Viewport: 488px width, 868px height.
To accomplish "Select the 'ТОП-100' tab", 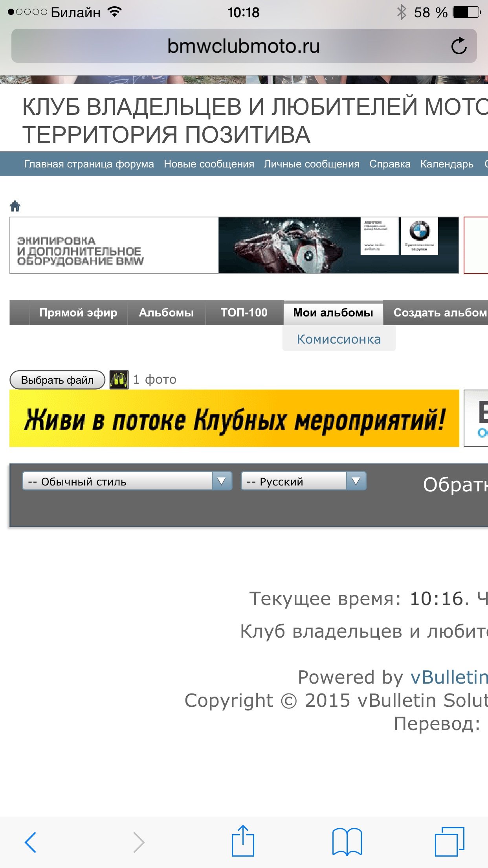I will (x=244, y=313).
